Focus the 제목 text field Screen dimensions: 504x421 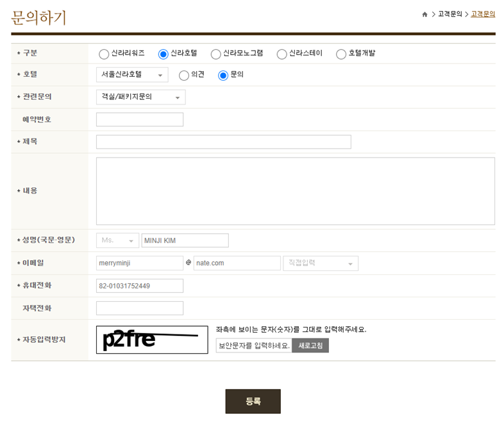224,142
